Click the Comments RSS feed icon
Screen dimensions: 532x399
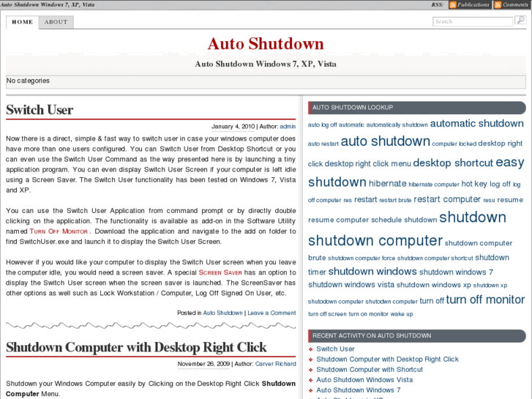(x=498, y=4)
